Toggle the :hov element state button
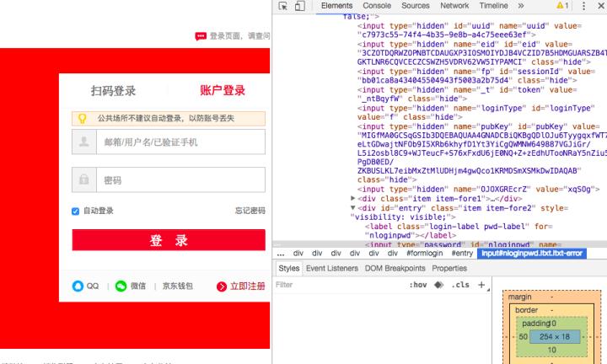The width and height of the screenshot is (607, 364). pos(417,285)
